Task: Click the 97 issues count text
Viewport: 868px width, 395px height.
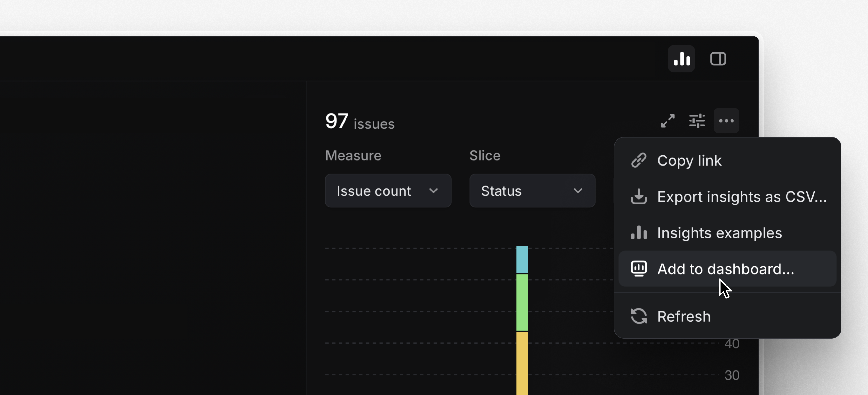Action: [359, 121]
